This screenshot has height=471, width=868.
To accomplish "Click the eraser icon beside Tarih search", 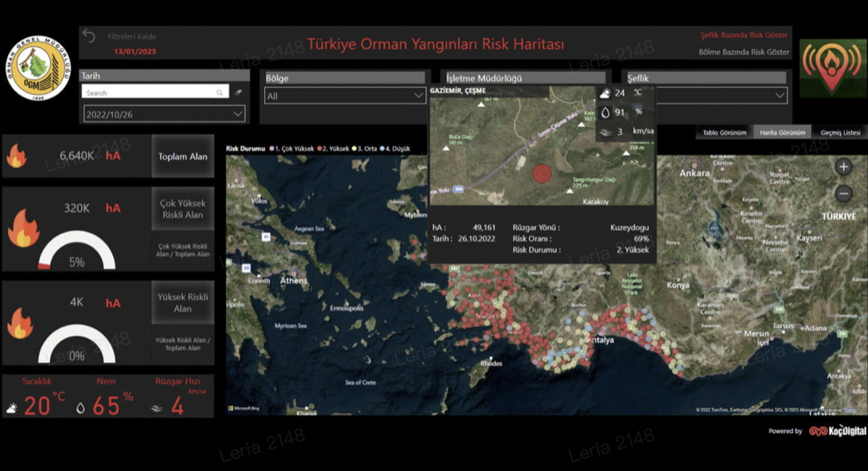I will pyautogui.click(x=239, y=92).
